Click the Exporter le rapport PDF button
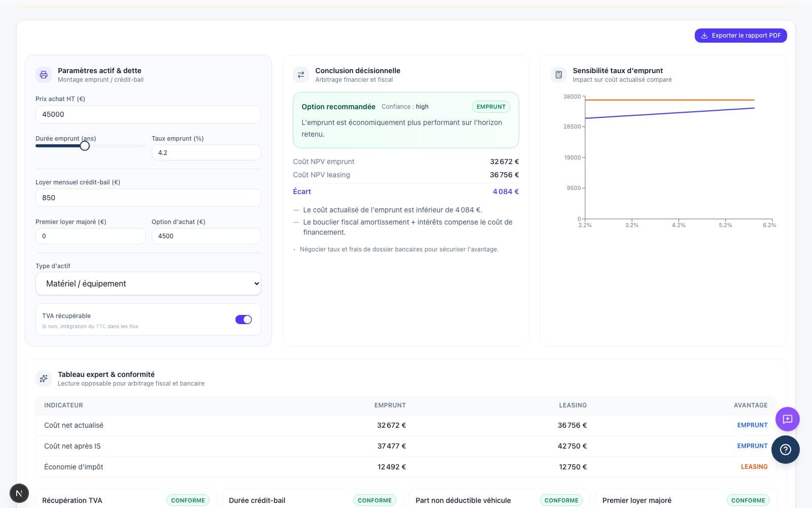 (x=740, y=36)
